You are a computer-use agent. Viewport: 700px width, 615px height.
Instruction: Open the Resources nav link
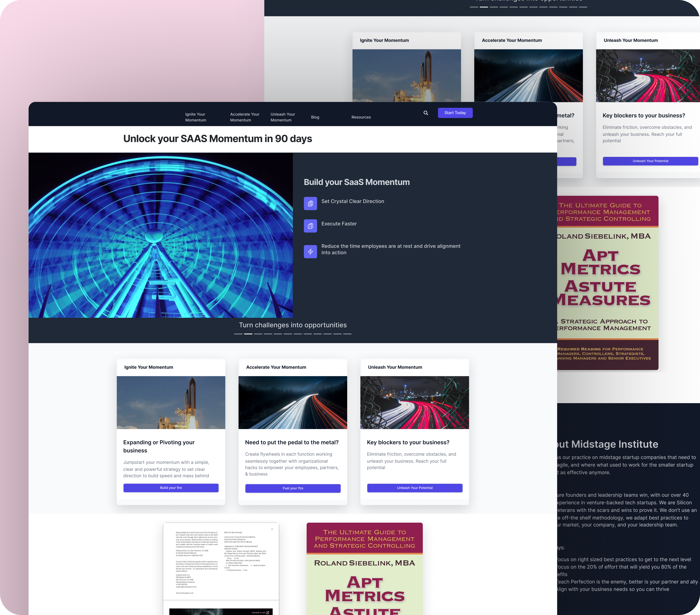click(361, 117)
